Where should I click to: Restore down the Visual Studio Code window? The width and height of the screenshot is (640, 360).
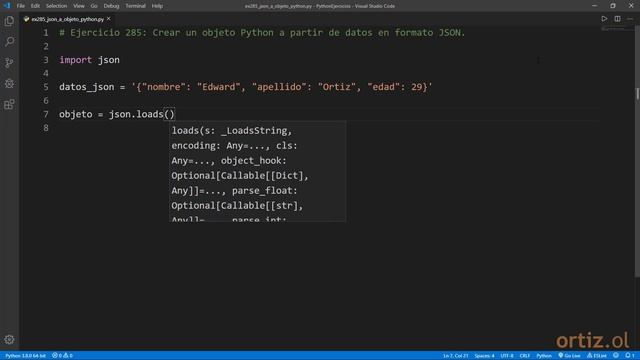pos(613,6)
